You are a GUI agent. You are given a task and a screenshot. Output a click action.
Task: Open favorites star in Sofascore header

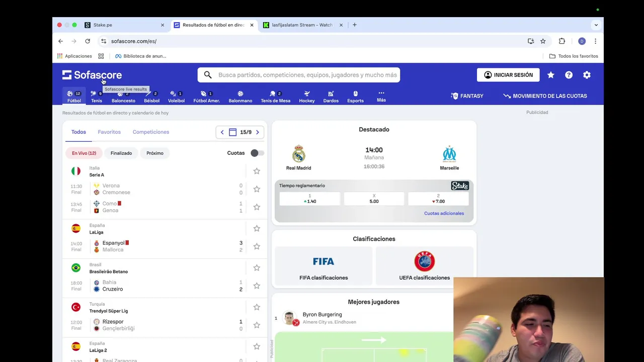click(551, 75)
